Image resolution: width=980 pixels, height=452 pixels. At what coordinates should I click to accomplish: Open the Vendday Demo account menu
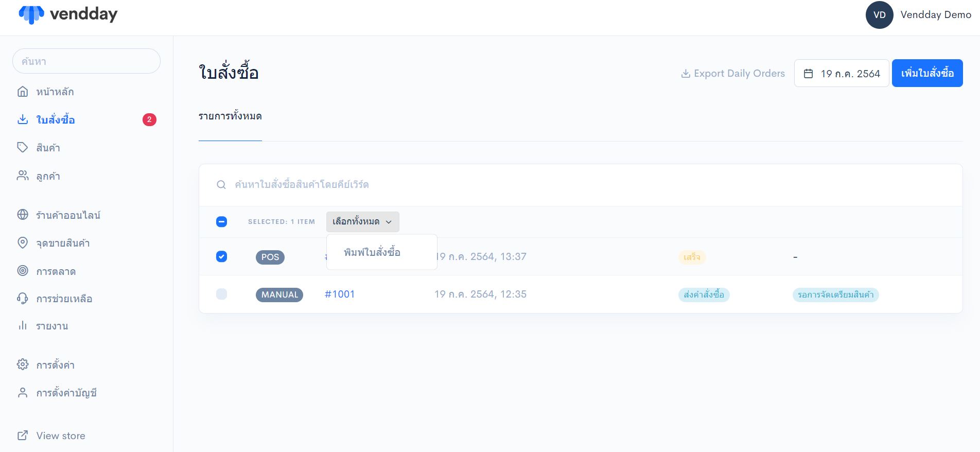point(919,15)
